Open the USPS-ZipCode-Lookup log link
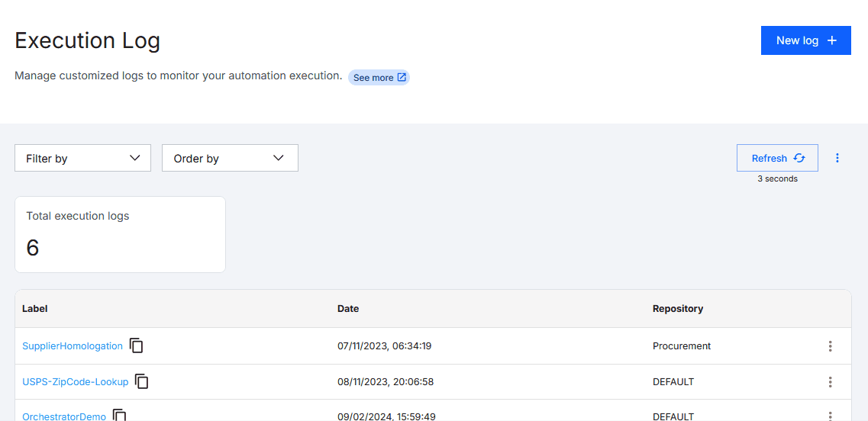 coord(76,381)
